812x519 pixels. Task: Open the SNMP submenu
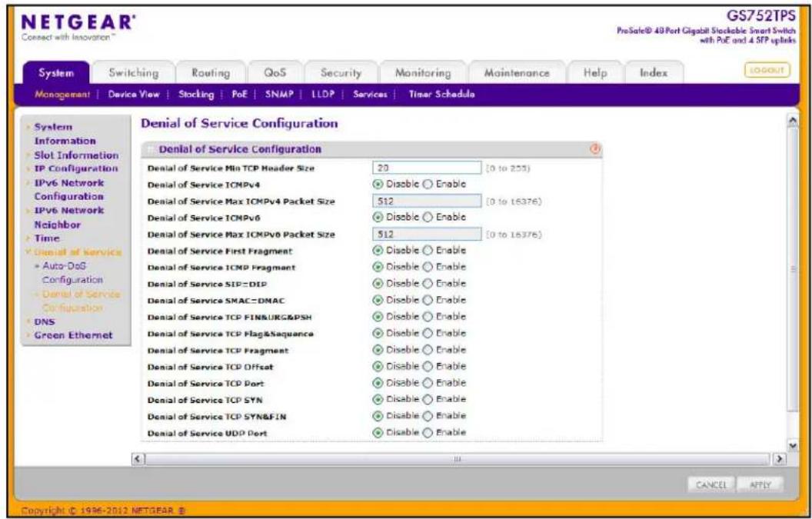[x=279, y=95]
